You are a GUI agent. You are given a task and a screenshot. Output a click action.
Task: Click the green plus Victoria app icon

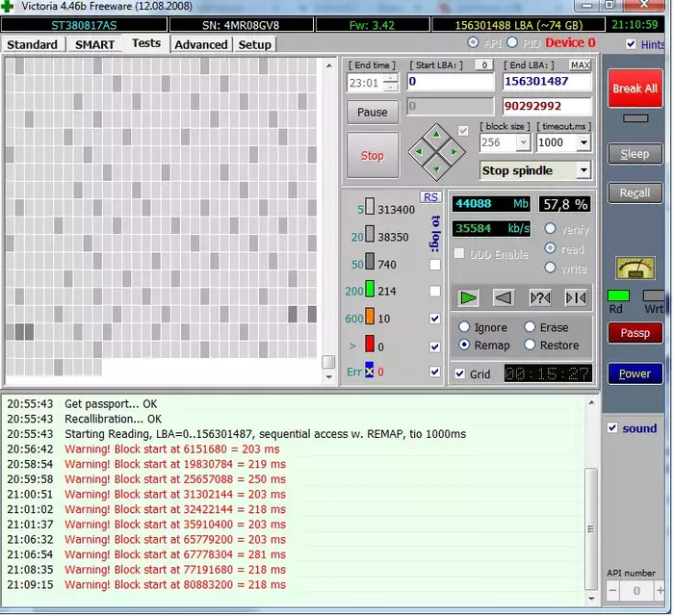[x=8, y=6]
